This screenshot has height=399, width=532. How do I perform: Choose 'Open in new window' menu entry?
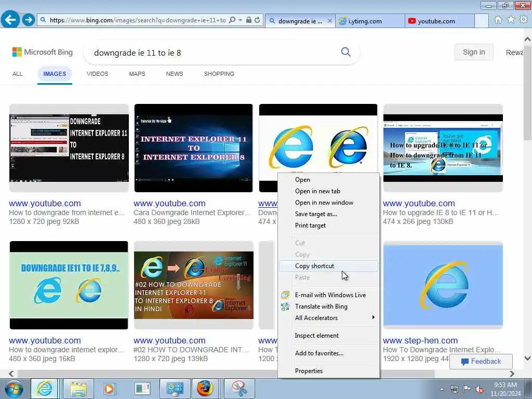pyautogui.click(x=328, y=203)
